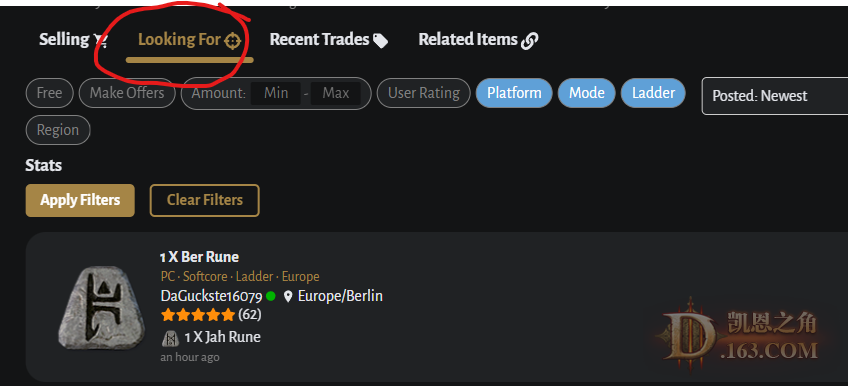The height and width of the screenshot is (386, 848).
Task: Click the Amount Min input field
Action: [276, 93]
